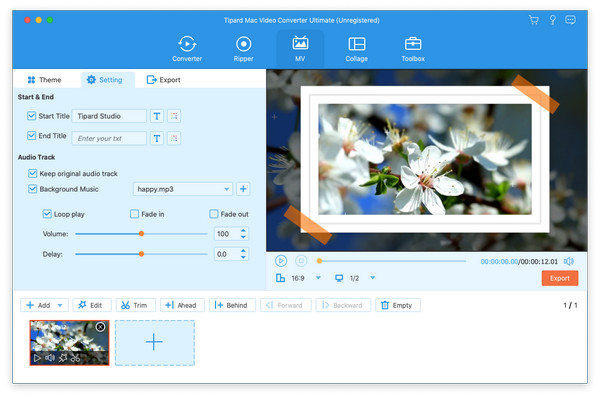This screenshot has width=600, height=398.
Task: Click the orange Export button
Action: [x=559, y=278]
